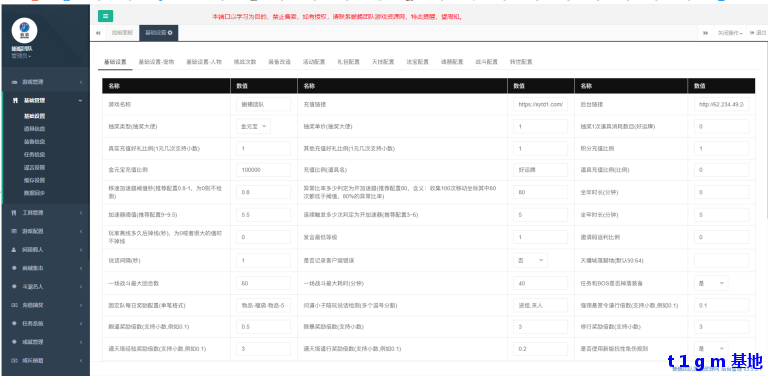Expand the 成就管理 sidebar section arrow

(x=81, y=341)
